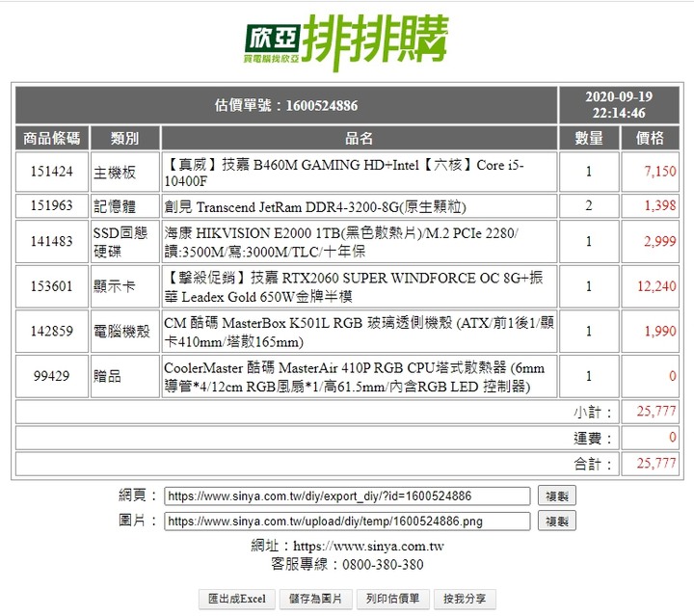Click the SSD固態硬碟 category cell
This screenshot has height=616, width=694.
pos(124,242)
